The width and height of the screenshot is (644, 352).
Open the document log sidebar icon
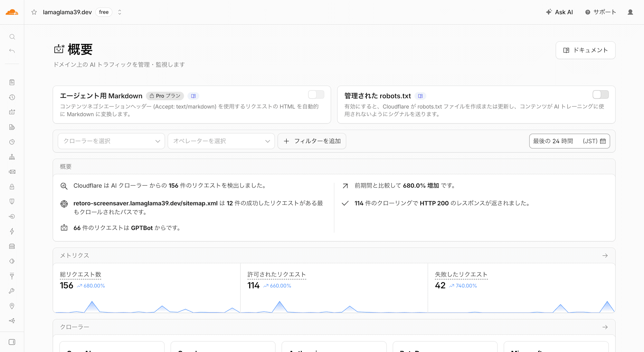12,127
